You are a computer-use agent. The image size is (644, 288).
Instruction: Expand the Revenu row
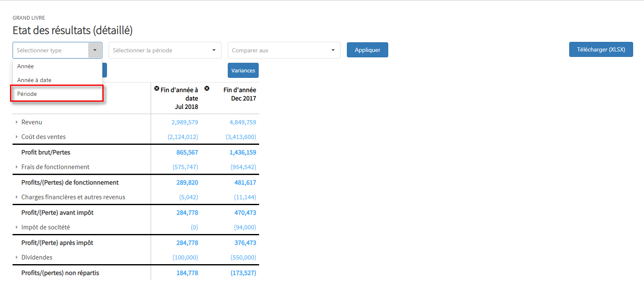pyautogui.click(x=17, y=122)
